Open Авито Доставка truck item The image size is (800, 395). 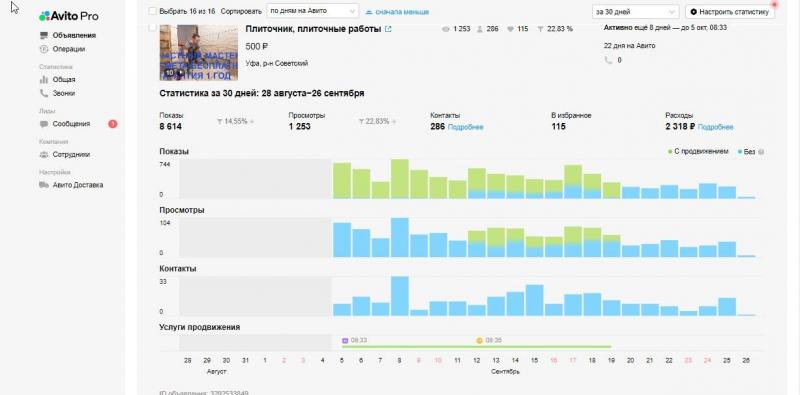71,185
